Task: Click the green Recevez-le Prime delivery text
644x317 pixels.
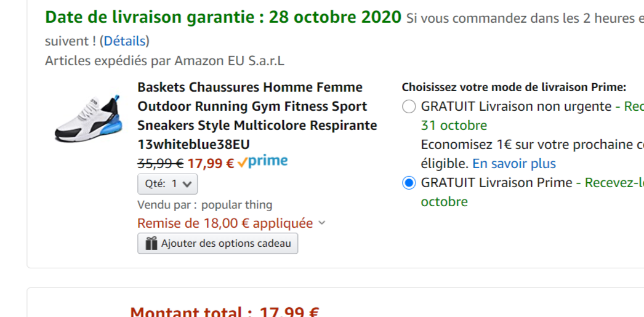Action: [x=613, y=183]
